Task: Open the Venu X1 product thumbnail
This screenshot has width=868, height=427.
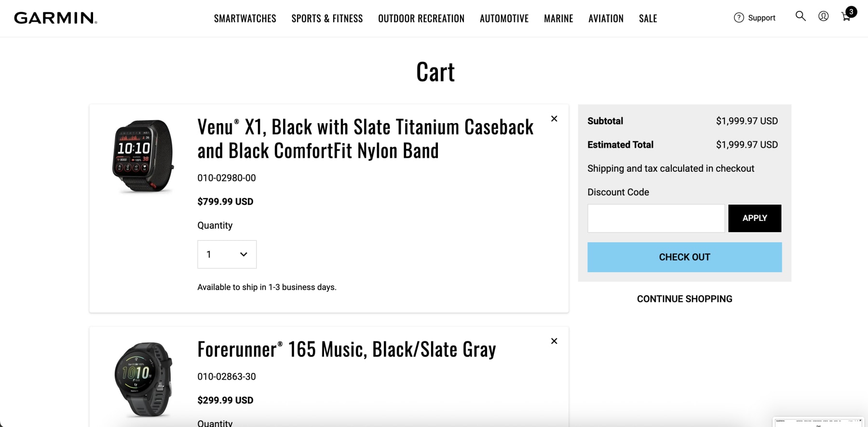Action: pos(143,156)
